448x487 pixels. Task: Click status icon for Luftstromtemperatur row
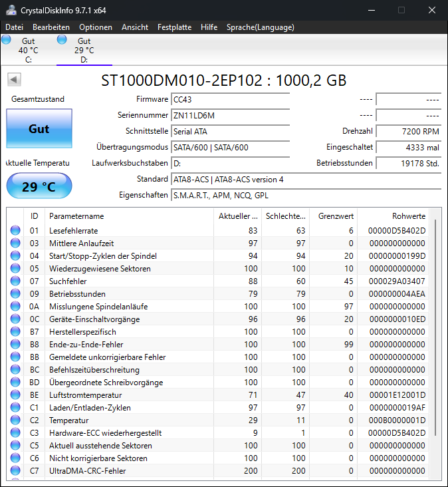coord(15,395)
